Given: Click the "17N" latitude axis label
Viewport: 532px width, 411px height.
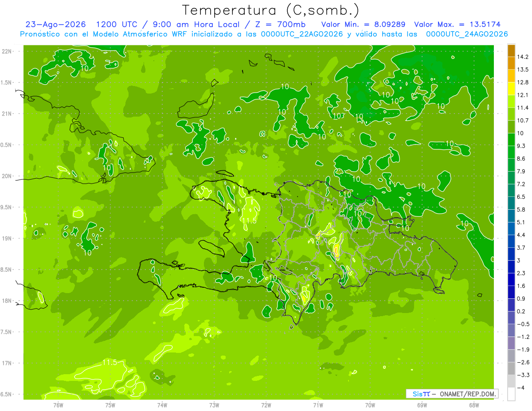Looking at the screenshot, I should tap(7, 363).
